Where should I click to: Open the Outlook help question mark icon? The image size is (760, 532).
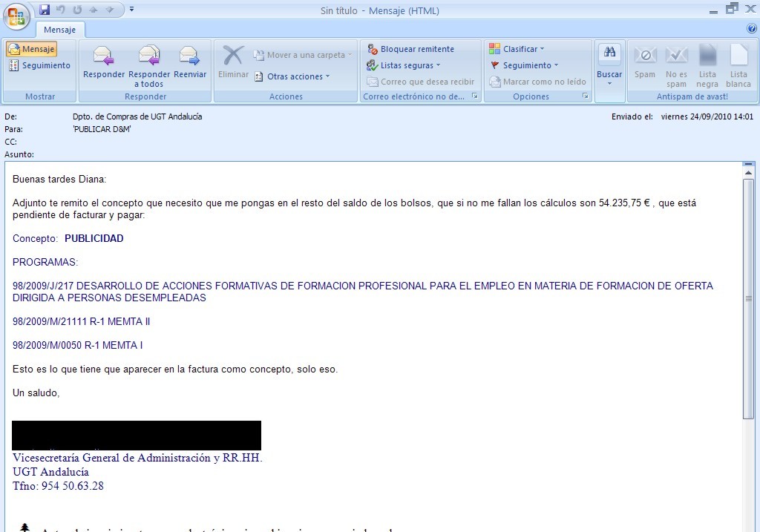click(751, 29)
